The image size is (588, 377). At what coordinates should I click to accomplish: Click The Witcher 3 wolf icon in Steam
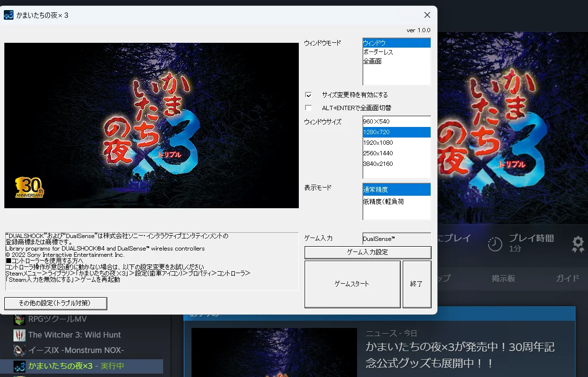19,335
